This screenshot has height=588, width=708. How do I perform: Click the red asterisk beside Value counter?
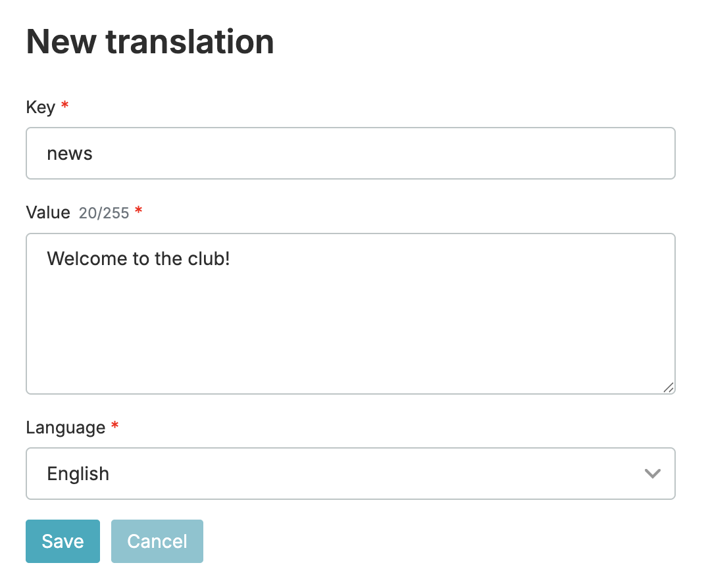[x=138, y=212]
